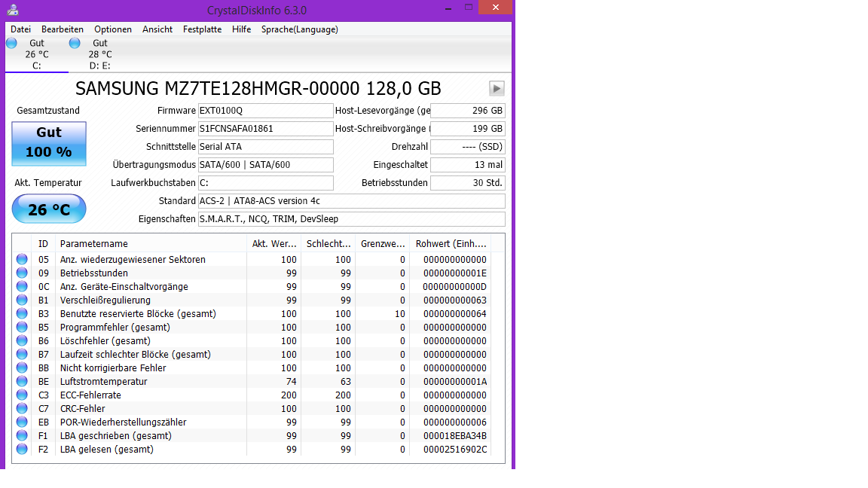Open the Sprache(Language) menu
This screenshot has width=868, height=488.
tap(299, 29)
